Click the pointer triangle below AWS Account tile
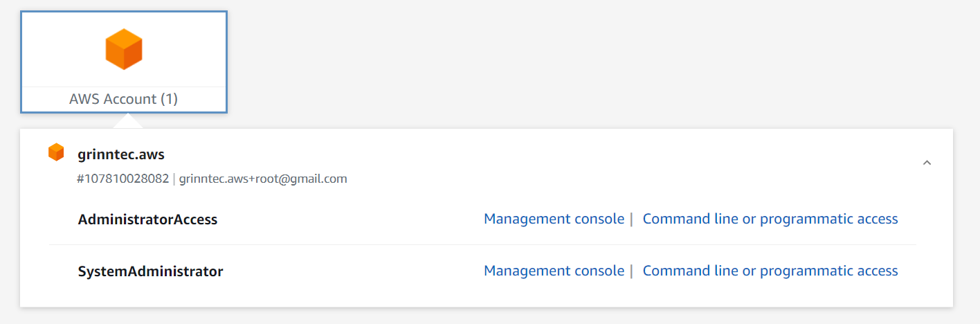This screenshot has height=324, width=980. [127, 121]
